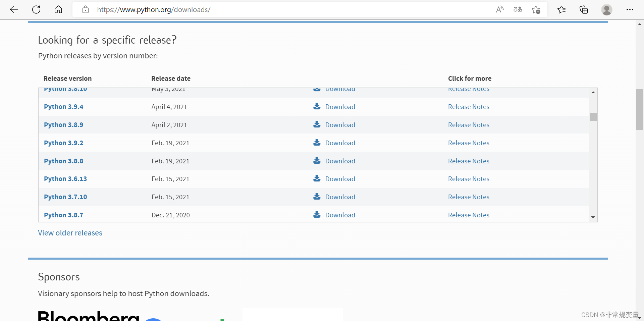Reload the page with the refresh icon
Viewport: 644px width, 321px height.
tap(36, 9)
